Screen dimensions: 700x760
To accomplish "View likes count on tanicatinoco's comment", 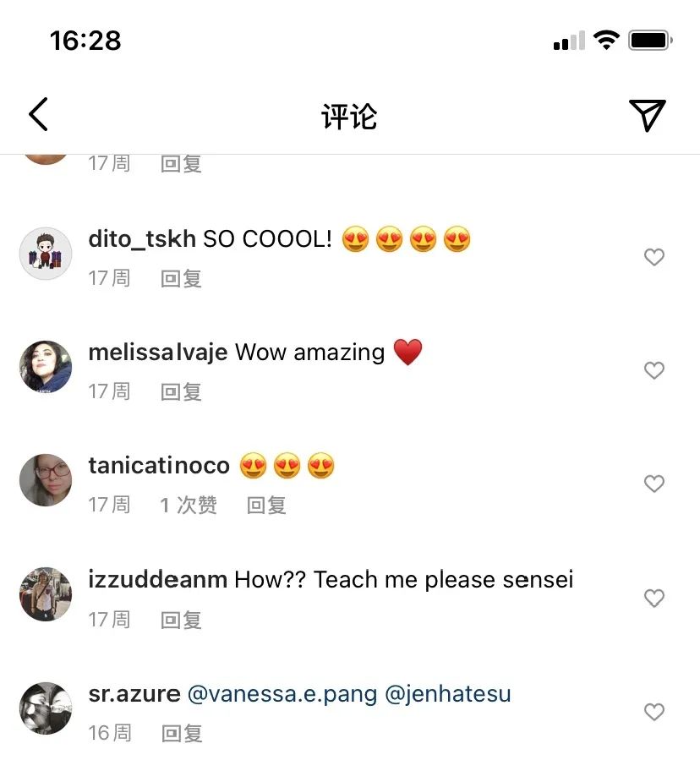I will click(189, 506).
